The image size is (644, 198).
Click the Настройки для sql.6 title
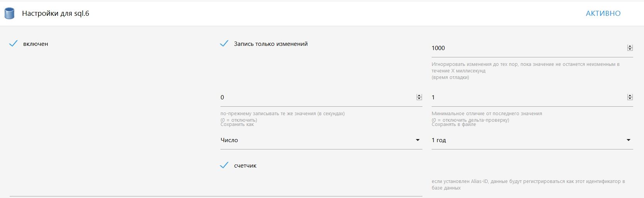tap(56, 13)
